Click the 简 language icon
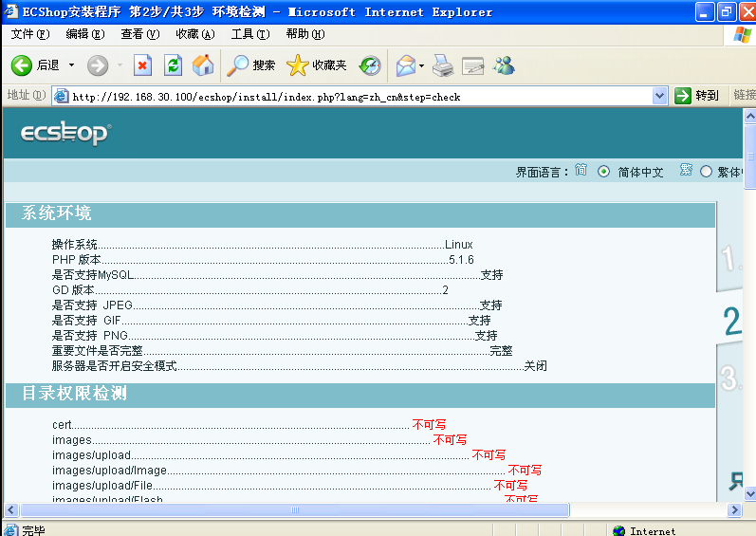This screenshot has width=756, height=536. (x=581, y=170)
